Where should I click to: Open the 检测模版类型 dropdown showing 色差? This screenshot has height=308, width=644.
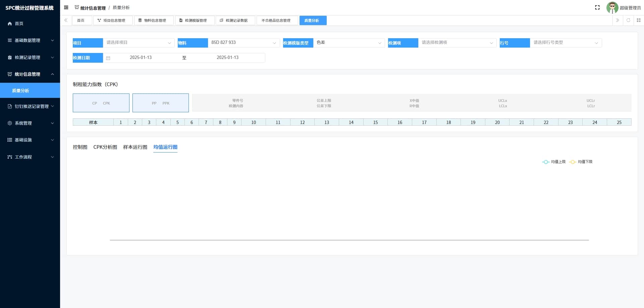click(349, 43)
